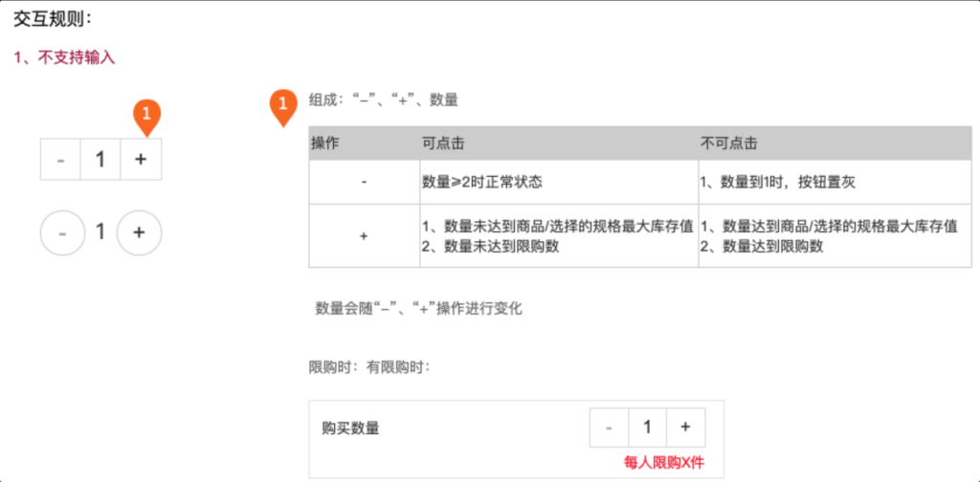Viewport: 980px width, 482px height.
Task: Click the quantity value in the top square stepper
Action: tap(100, 159)
